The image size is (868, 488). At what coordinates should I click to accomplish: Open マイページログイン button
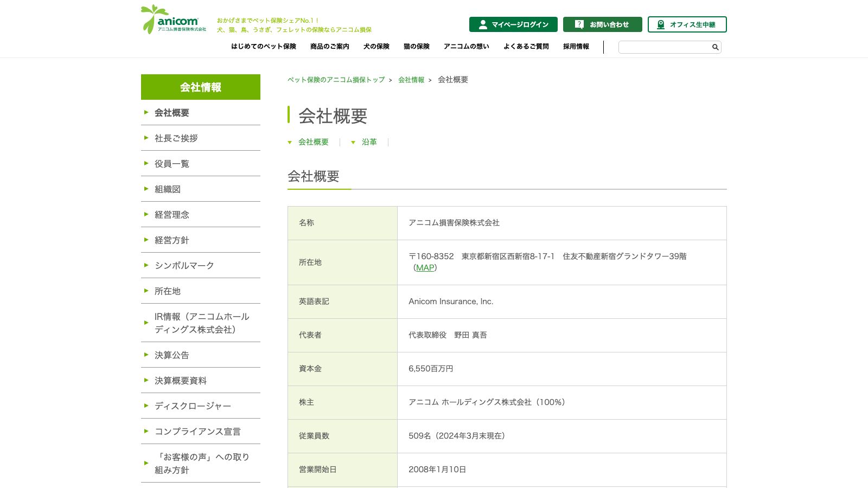513,24
